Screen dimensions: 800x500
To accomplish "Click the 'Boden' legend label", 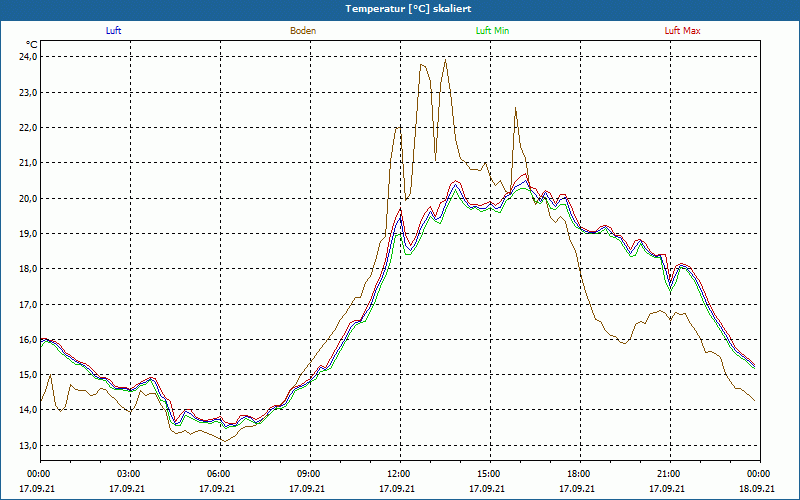I will (303, 31).
